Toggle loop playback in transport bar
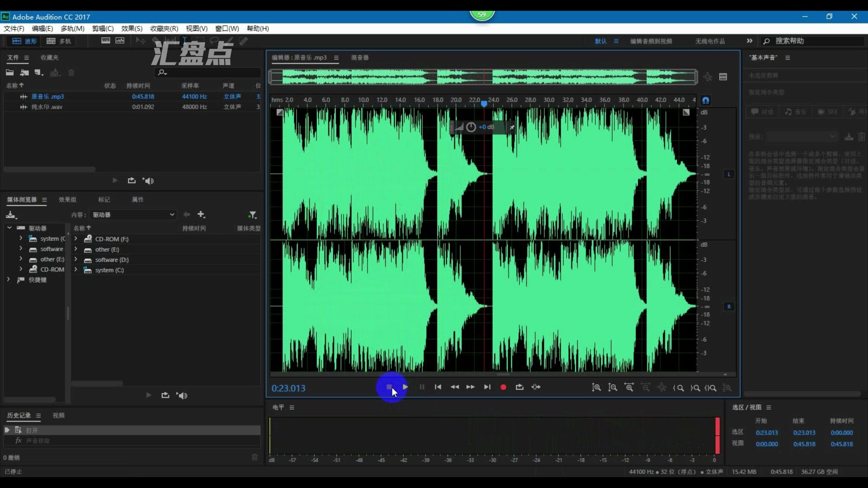 tap(519, 387)
